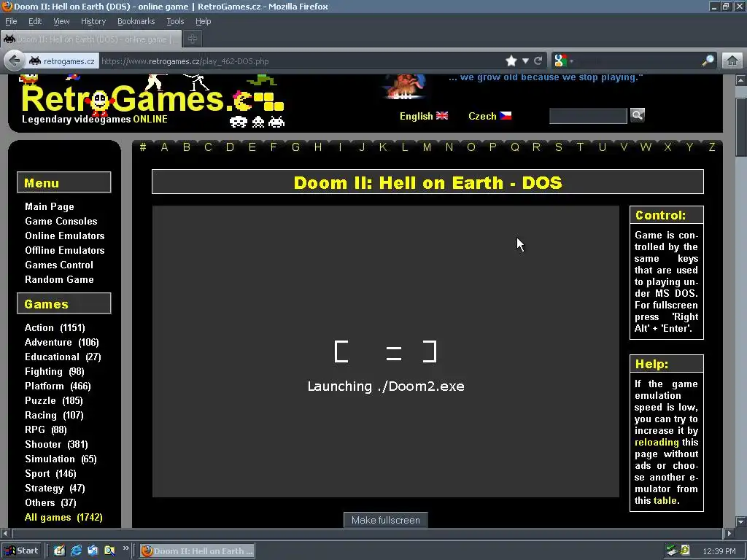747x560 pixels.
Task: Click the taskbar clock 12:39 PM
Action: coord(719,551)
